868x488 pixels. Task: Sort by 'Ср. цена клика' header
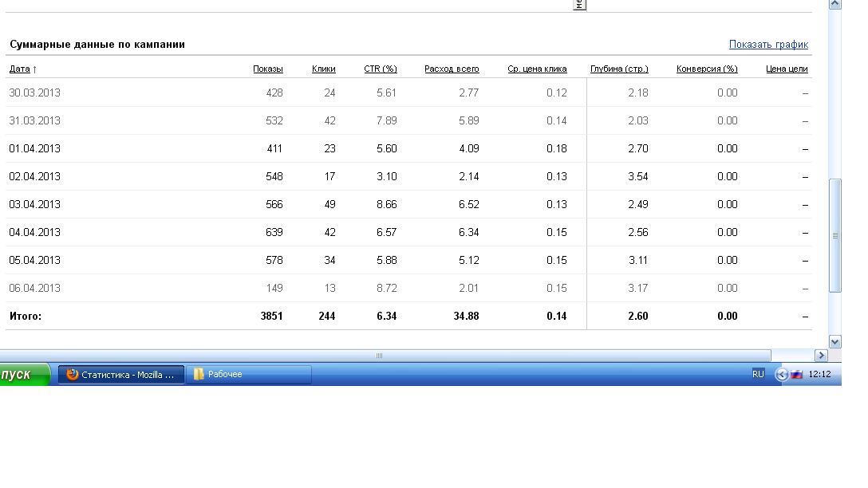pos(537,69)
